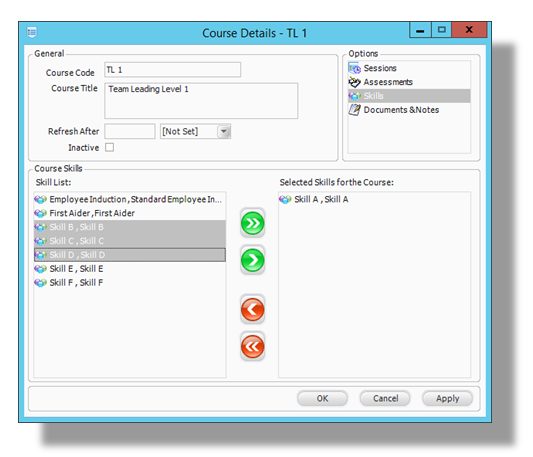Open the Refresh After [Not Set] dropdown
The height and width of the screenshot is (457, 533).
click(x=224, y=131)
